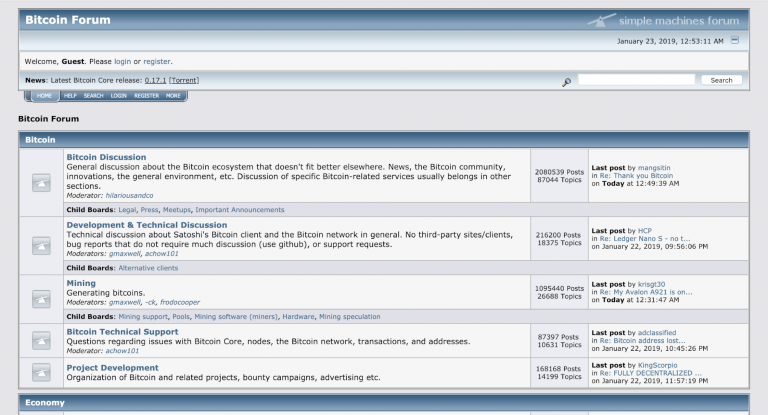The height and width of the screenshot is (415, 768).
Task: Open the Mining board
Action: [x=81, y=283]
